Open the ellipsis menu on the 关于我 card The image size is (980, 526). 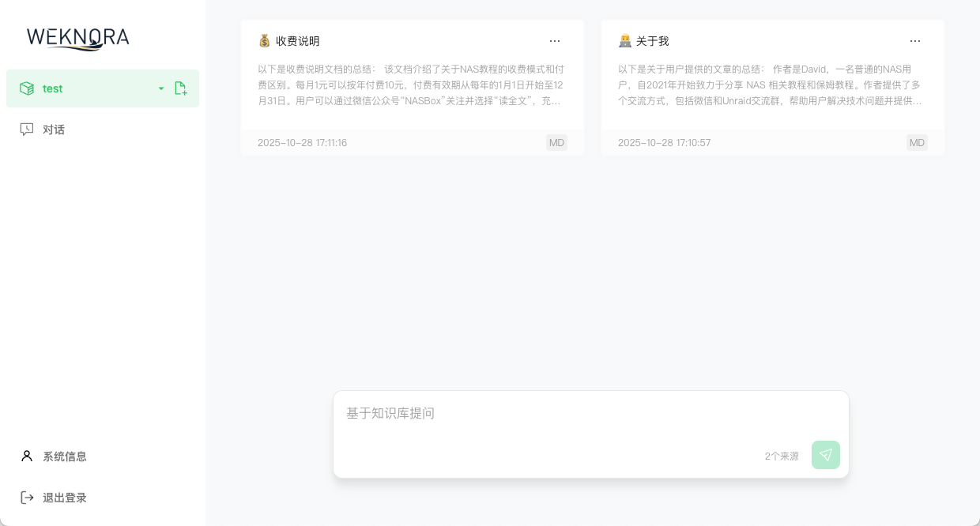pos(915,41)
